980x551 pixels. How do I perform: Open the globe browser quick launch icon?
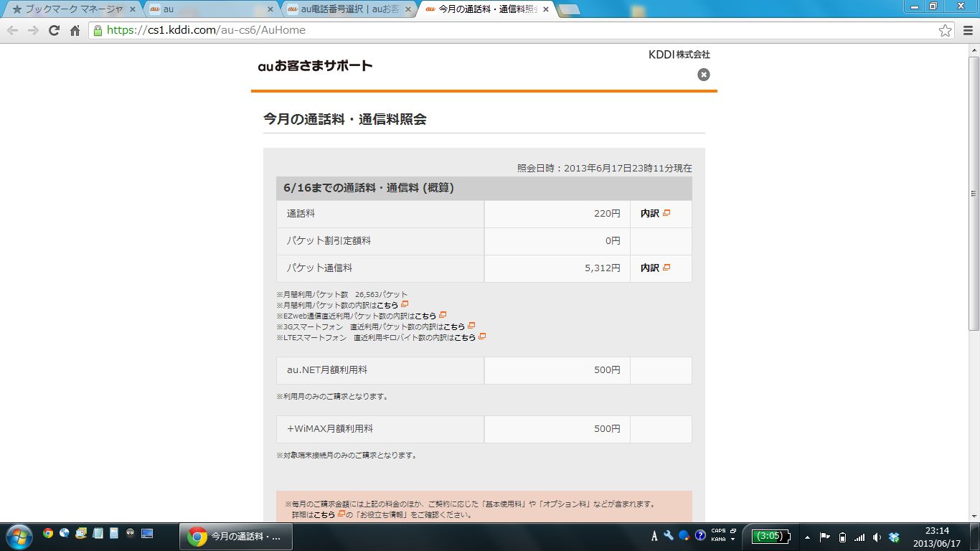tap(65, 533)
